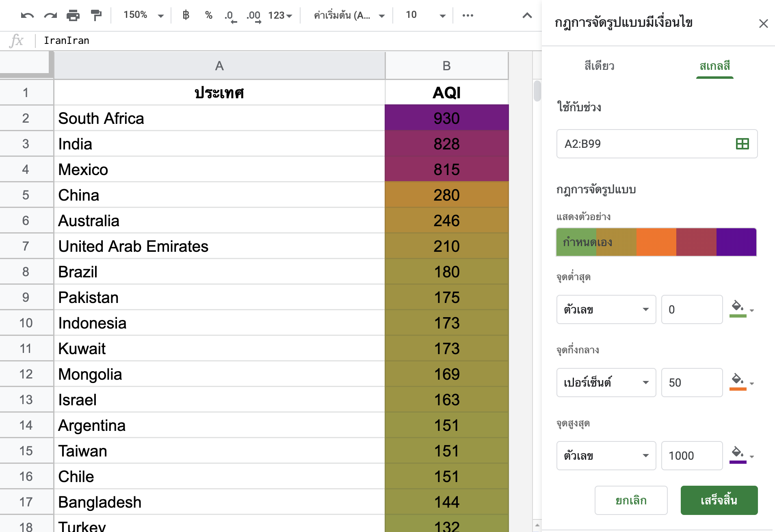
Task: Select the Australia cell
Action: (219, 221)
